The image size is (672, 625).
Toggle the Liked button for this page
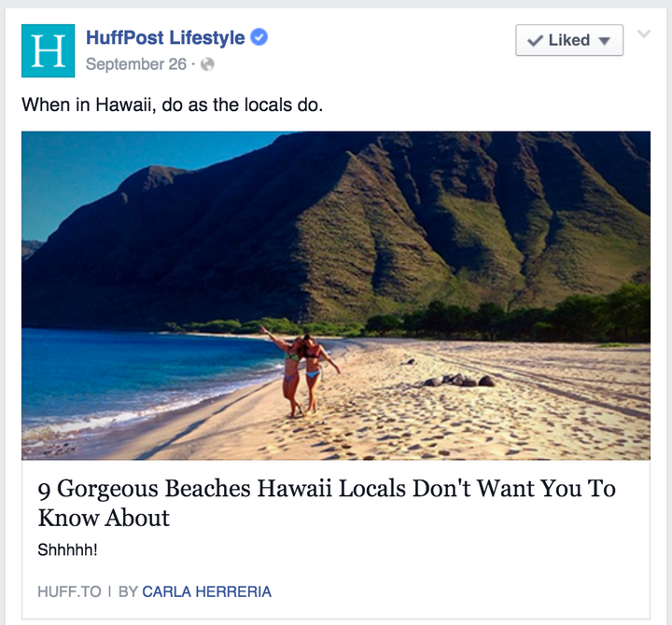click(x=569, y=40)
